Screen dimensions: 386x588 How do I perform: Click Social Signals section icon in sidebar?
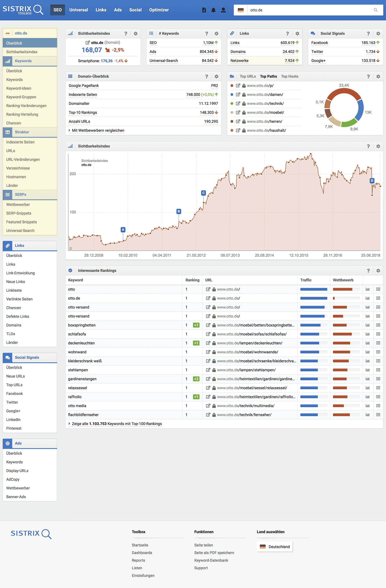point(7,358)
